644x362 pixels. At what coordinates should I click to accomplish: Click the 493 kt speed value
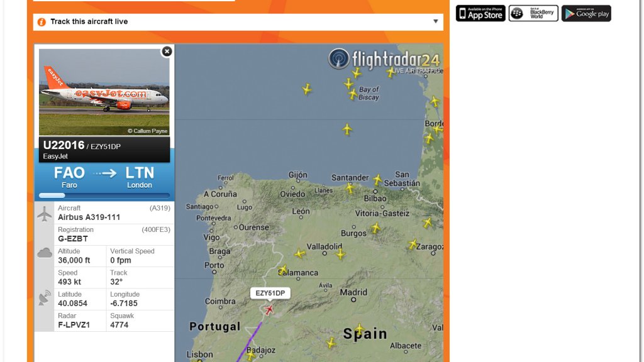(69, 282)
